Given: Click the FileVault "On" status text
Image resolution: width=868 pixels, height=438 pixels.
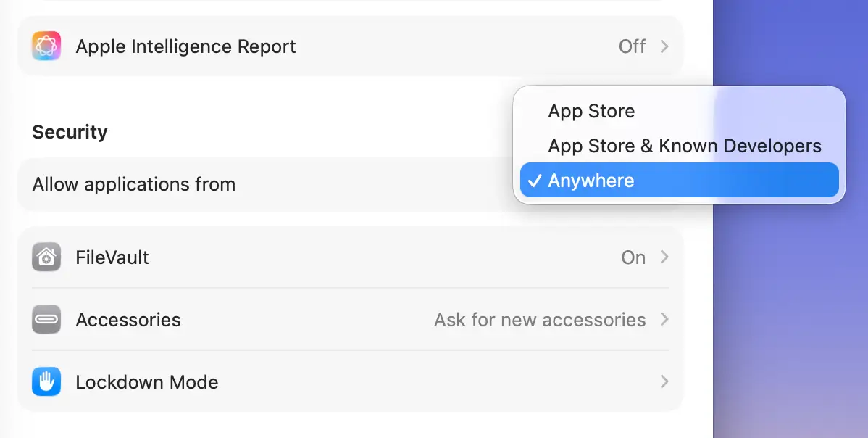Looking at the screenshot, I should click(633, 257).
